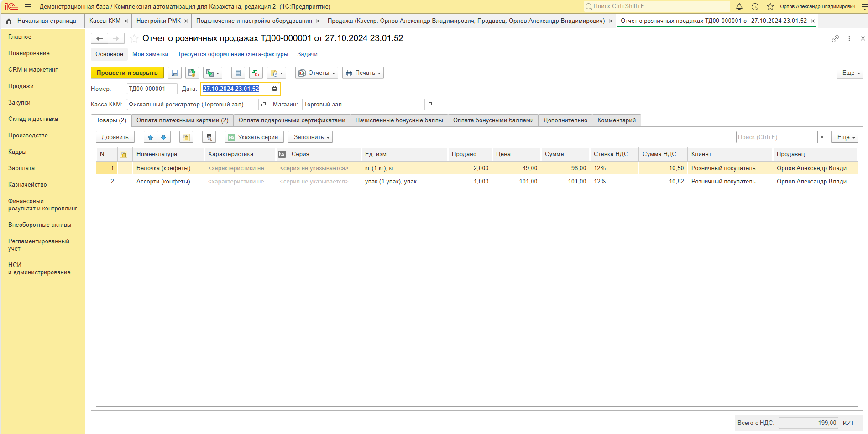This screenshot has width=868, height=434.
Task: Open history clock icon in title bar
Action: (x=755, y=7)
